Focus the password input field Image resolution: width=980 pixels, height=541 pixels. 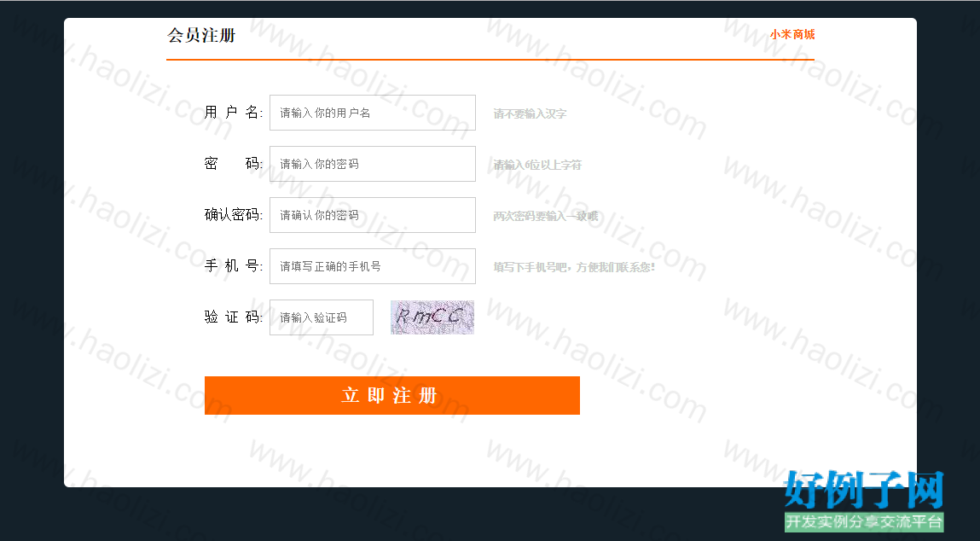373,164
